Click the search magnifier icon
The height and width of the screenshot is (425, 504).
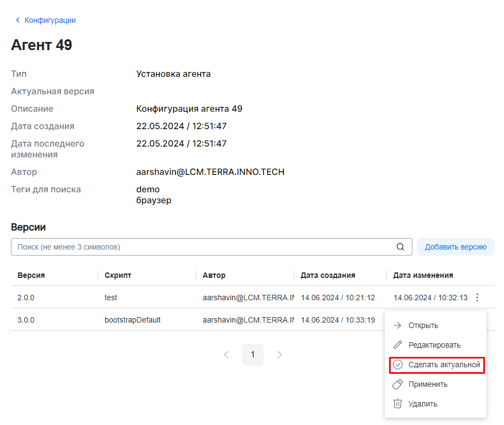pyautogui.click(x=400, y=247)
